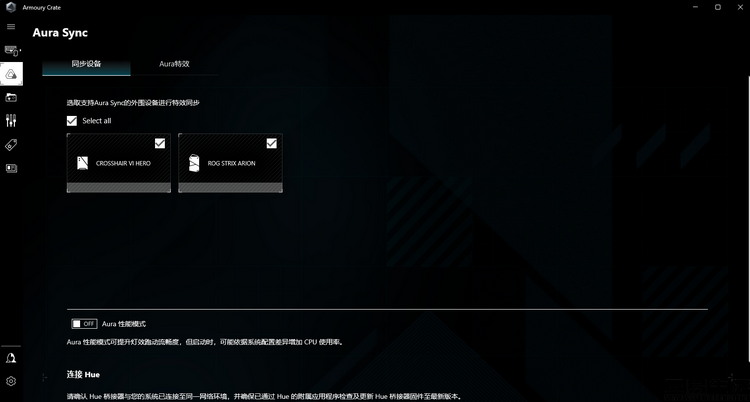Viewport: 750px width, 402px height.
Task: Click the vertical scrollbar on right edge
Action: (x=748, y=218)
